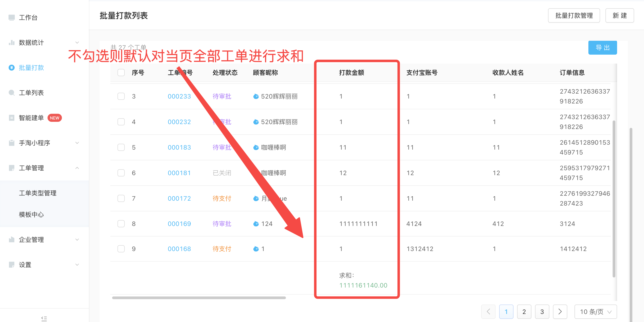Image resolution: width=644 pixels, height=322 pixels.
Task: Click the 企业管理 folder icon
Action: pos(11,240)
